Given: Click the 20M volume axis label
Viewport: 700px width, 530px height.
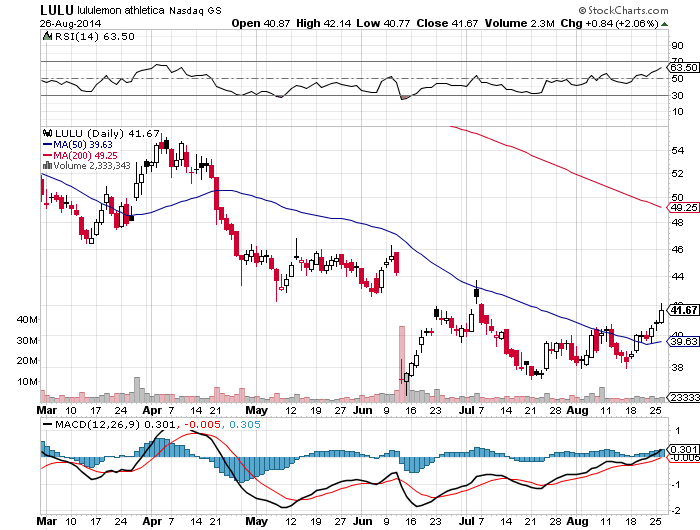Looking at the screenshot, I should (27, 360).
